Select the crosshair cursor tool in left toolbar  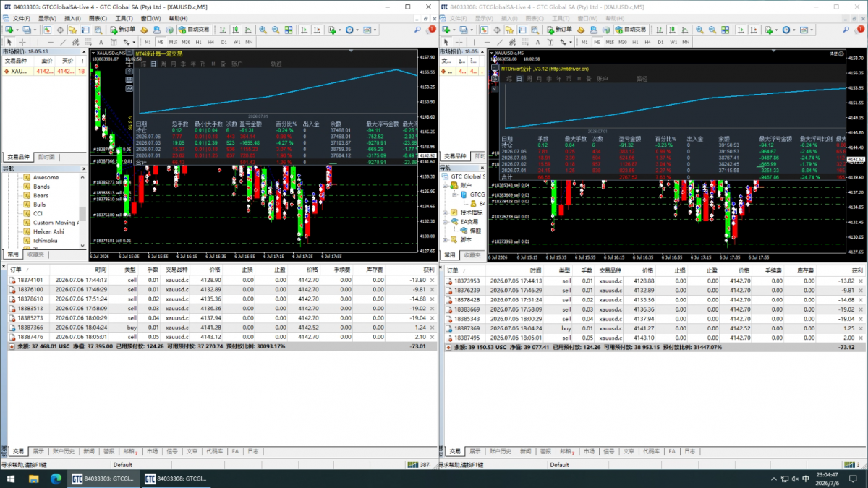(22, 42)
